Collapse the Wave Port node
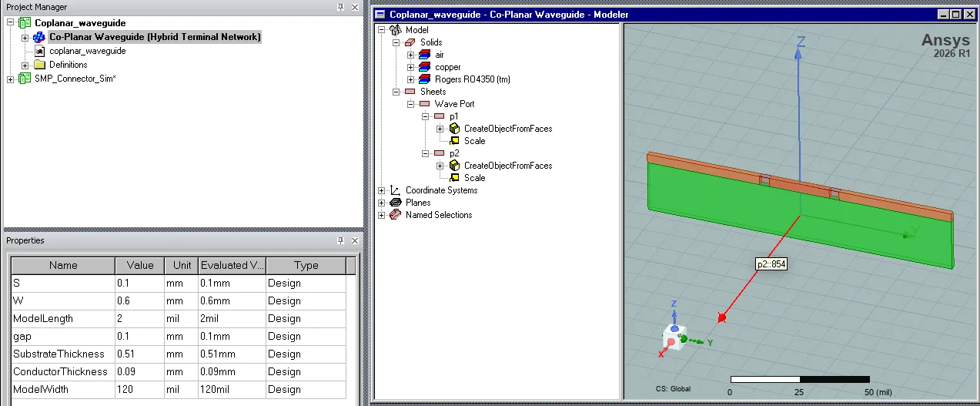980x406 pixels. click(x=411, y=104)
